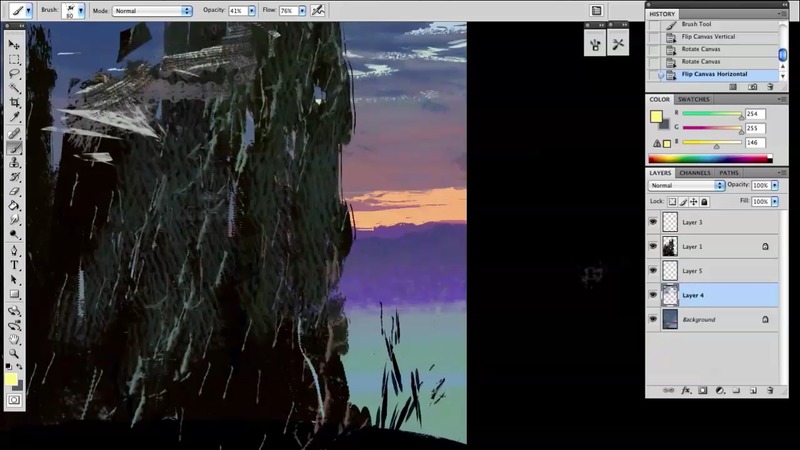Select the Lasso tool
The height and width of the screenshot is (450, 800).
[x=14, y=74]
